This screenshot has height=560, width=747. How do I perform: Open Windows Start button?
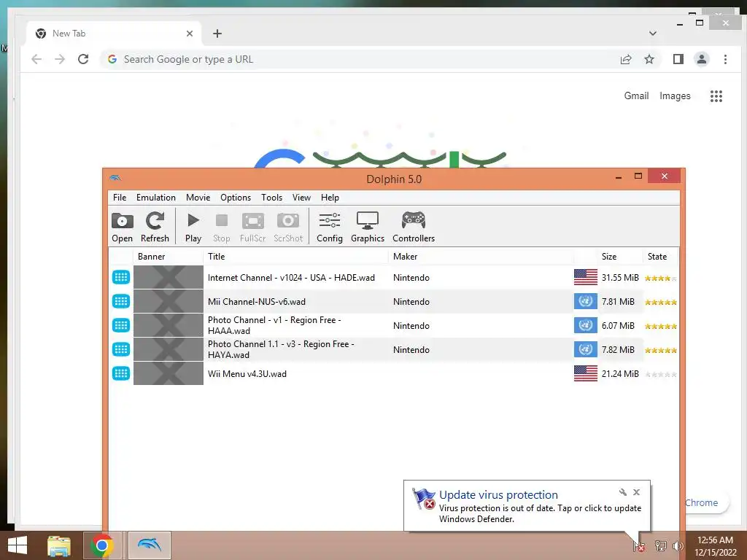coord(18,545)
